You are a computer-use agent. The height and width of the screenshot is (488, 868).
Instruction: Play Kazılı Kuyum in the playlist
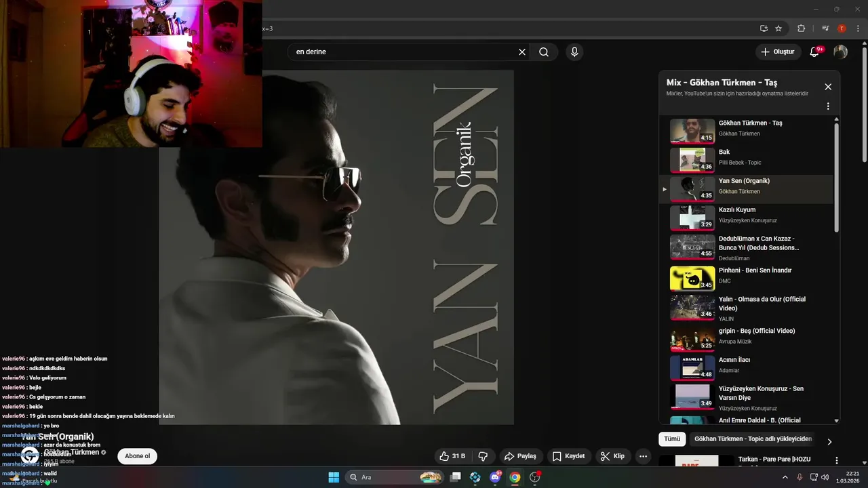pos(746,218)
